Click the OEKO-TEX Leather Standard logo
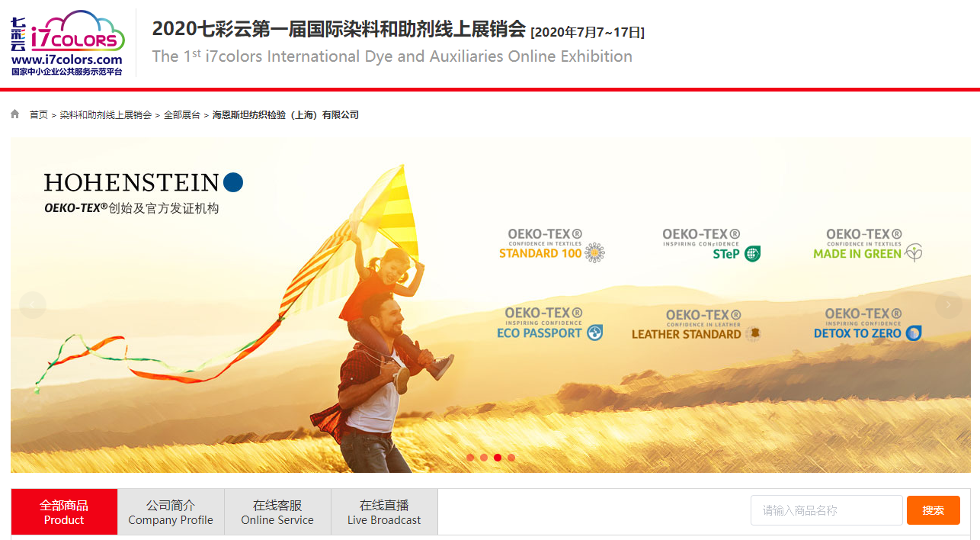 [697, 325]
